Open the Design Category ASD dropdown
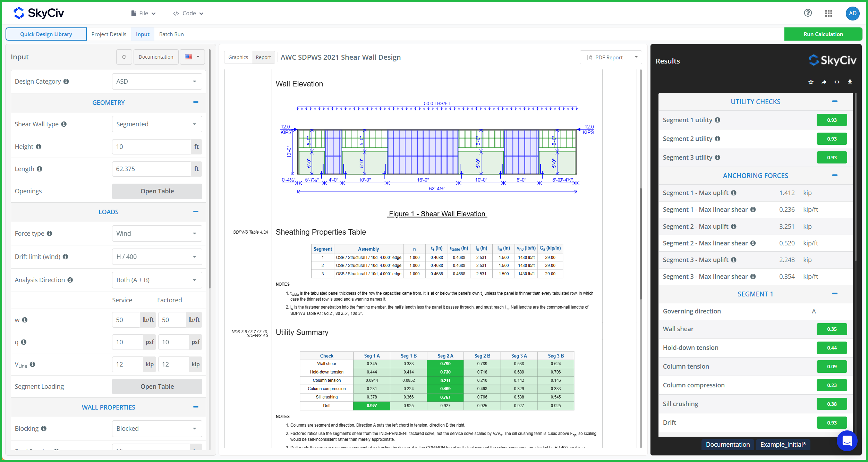The image size is (868, 462). coord(157,81)
